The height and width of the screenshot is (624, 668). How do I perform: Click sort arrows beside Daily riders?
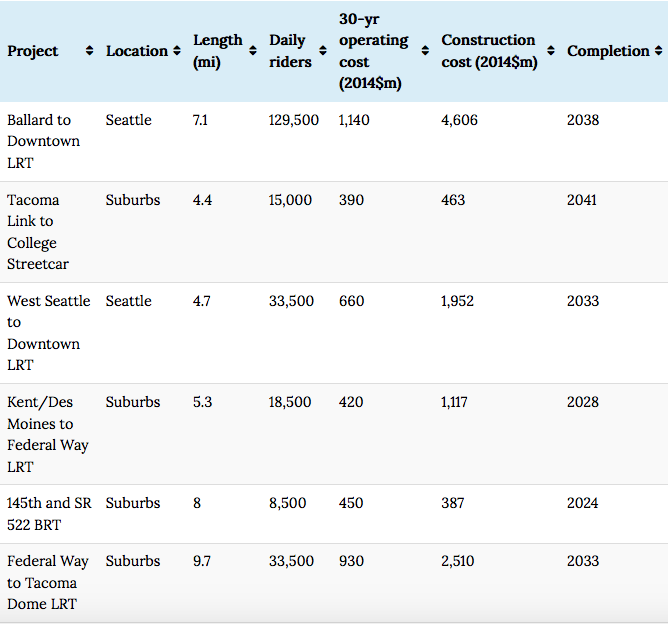[323, 51]
